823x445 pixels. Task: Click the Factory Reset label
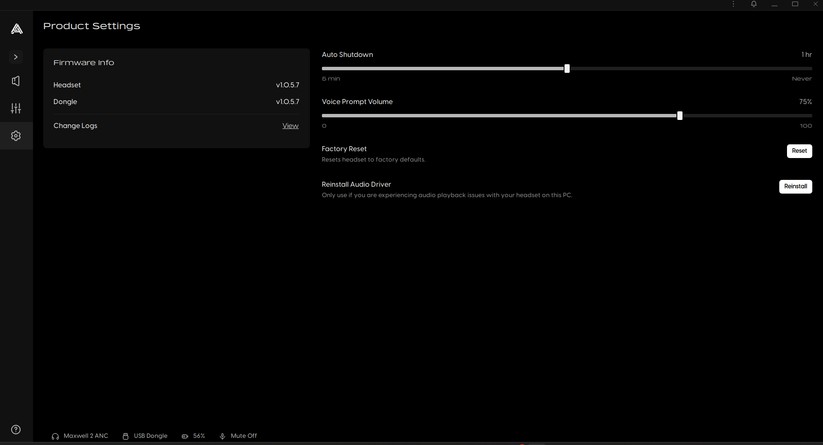tap(344, 149)
